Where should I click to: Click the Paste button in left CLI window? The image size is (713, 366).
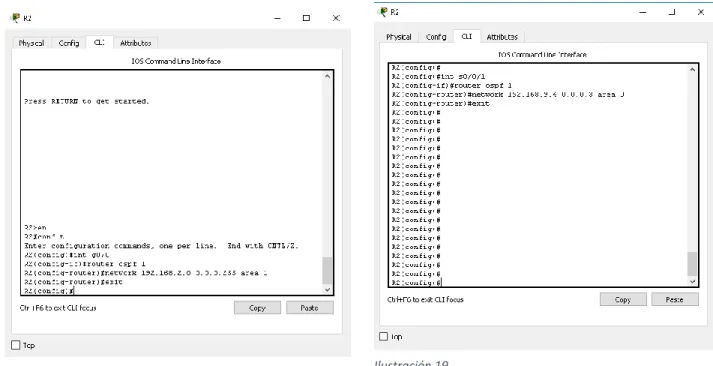[x=310, y=308]
